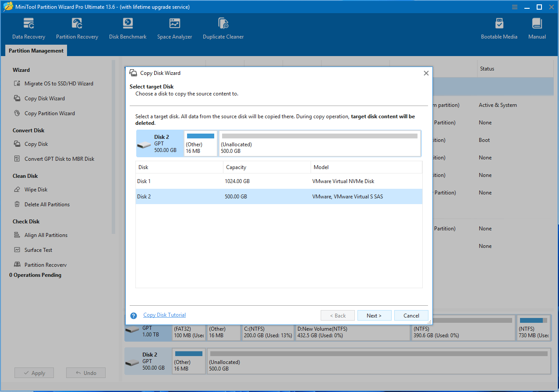Viewport: 559px width, 392px height.
Task: Select C:(NTFS) 200.0 GB partition in disk map
Action: pyautogui.click(x=268, y=332)
